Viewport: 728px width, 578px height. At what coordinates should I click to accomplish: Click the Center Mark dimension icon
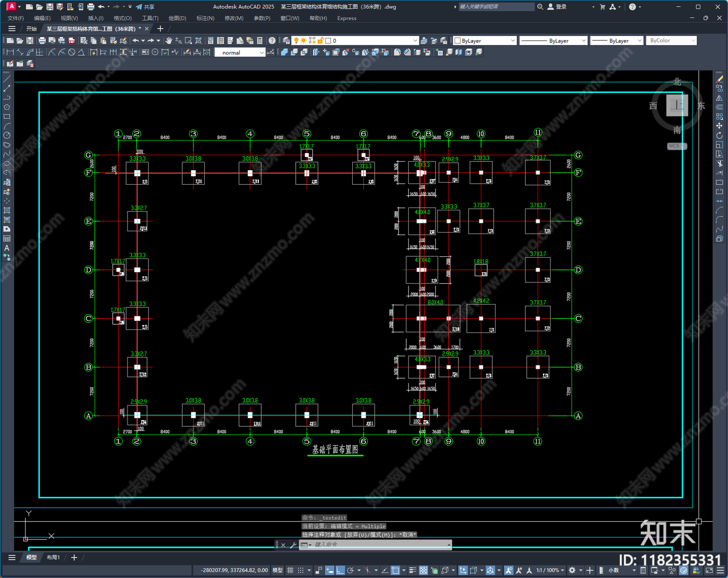(x=155, y=52)
